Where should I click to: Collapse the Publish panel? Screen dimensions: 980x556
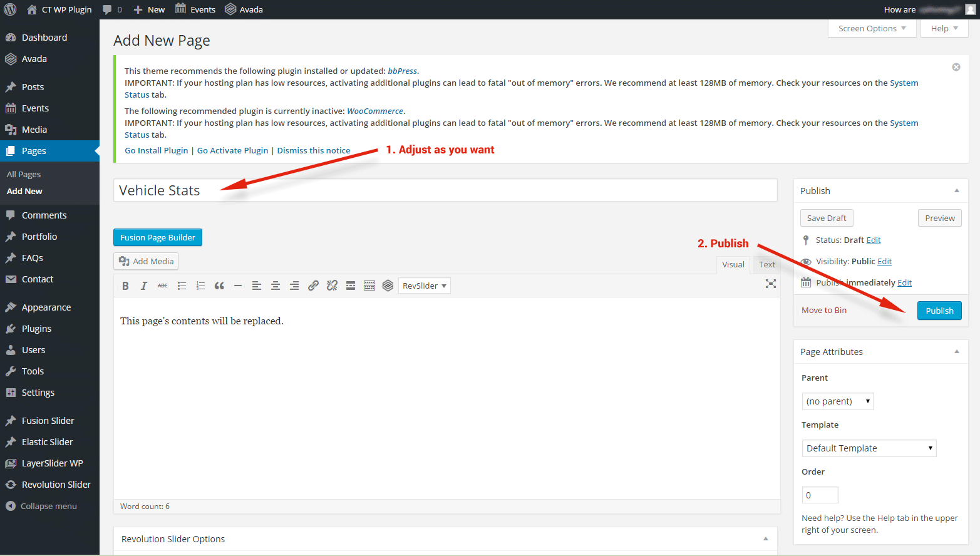[956, 191]
